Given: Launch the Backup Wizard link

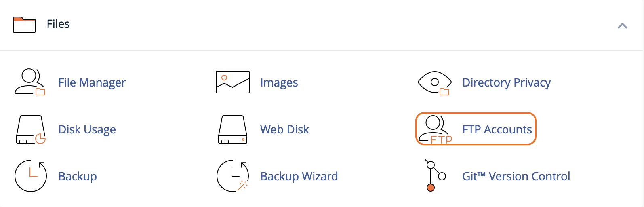Looking at the screenshot, I should (299, 176).
